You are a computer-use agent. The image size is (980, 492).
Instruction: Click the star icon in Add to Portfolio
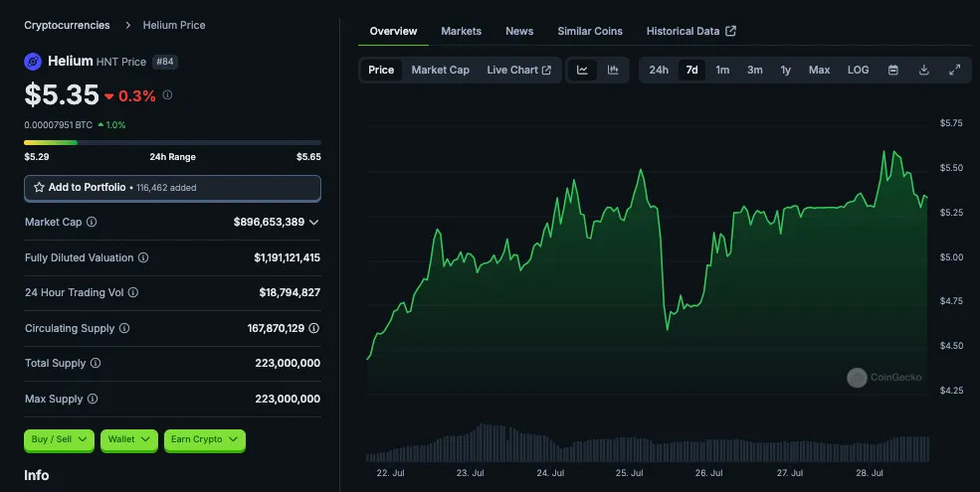point(39,187)
